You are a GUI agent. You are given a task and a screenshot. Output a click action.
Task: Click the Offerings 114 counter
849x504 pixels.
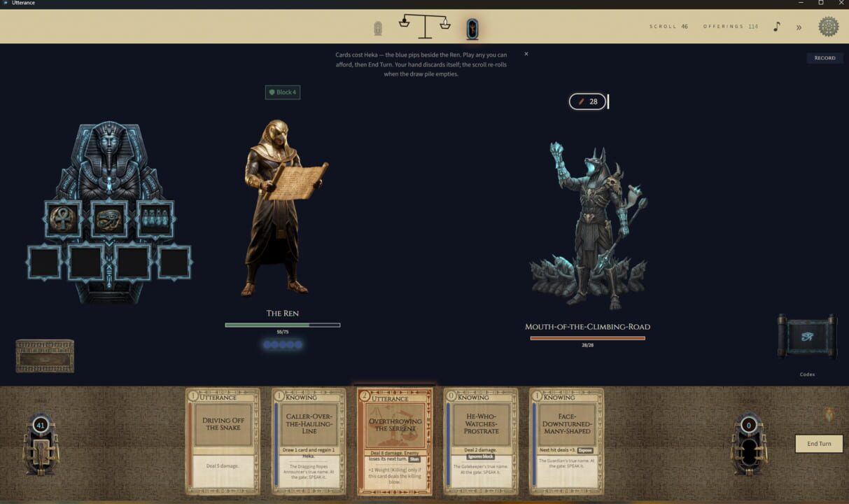(x=731, y=27)
